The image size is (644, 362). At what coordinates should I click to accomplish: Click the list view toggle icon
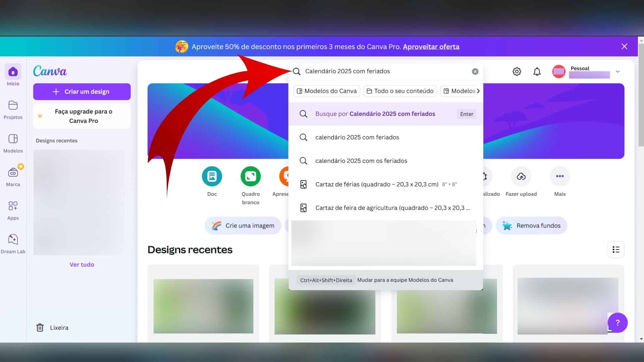(x=616, y=249)
